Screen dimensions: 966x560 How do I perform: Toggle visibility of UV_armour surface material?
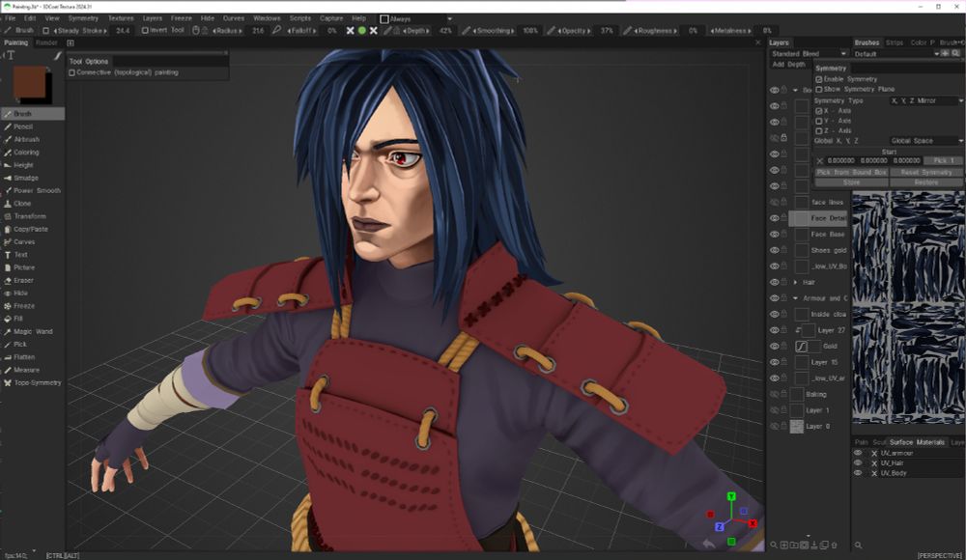858,453
